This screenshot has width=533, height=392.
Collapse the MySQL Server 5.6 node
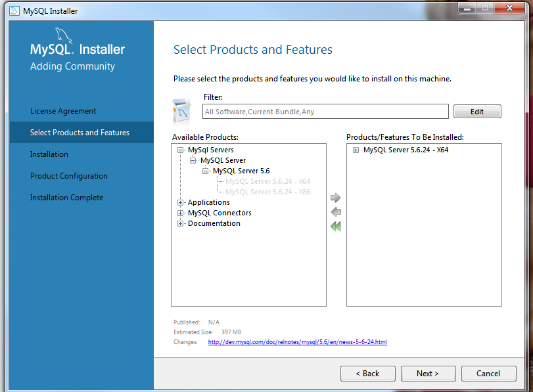pyautogui.click(x=205, y=171)
